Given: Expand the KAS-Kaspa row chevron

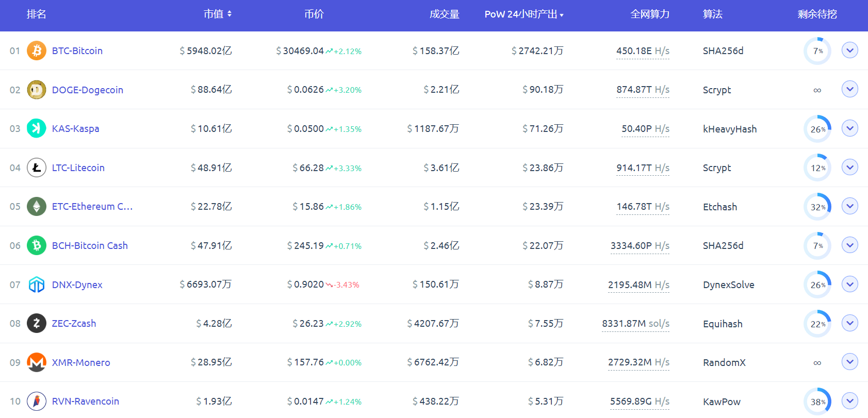Looking at the screenshot, I should [x=849, y=128].
